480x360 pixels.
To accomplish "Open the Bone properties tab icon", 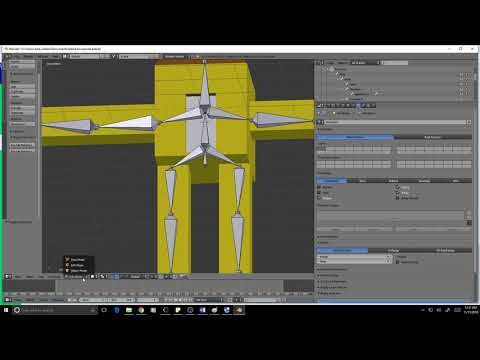I will (365, 105).
